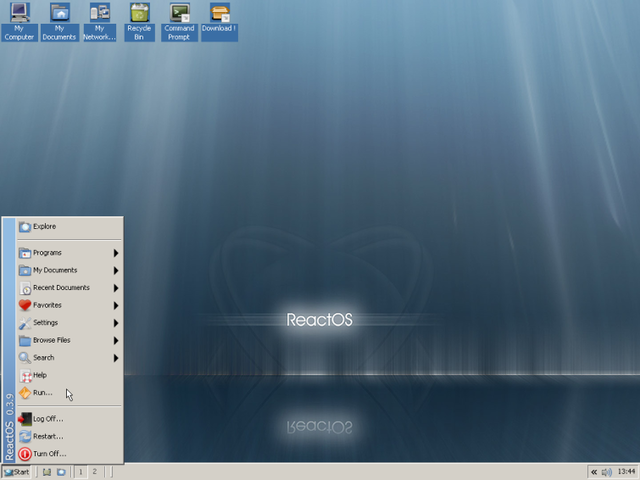Select the My Network desktop icon
Viewport: 640px width, 480px height.
coord(100,22)
